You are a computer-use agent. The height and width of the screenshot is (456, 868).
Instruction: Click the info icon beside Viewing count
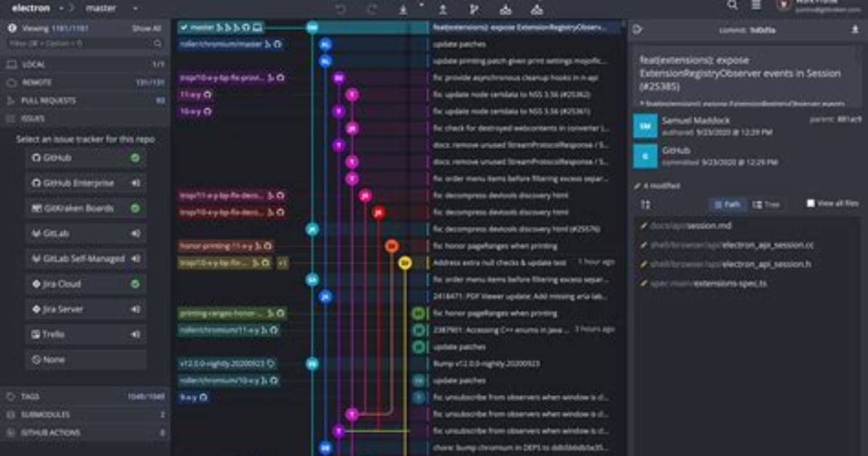12,28
